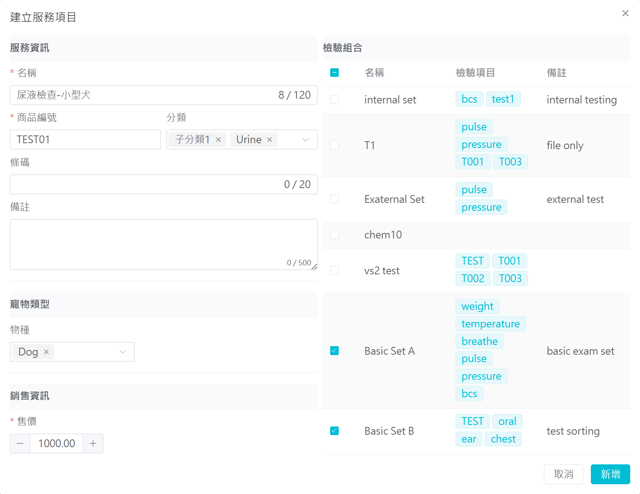This screenshot has width=640, height=494.
Task: Click the 'file only' note text
Action: 565,145
